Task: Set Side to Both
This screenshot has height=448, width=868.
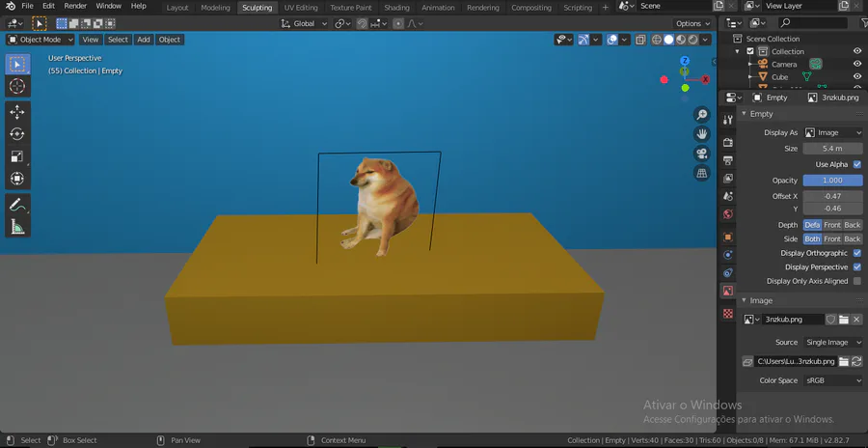Action: click(813, 239)
